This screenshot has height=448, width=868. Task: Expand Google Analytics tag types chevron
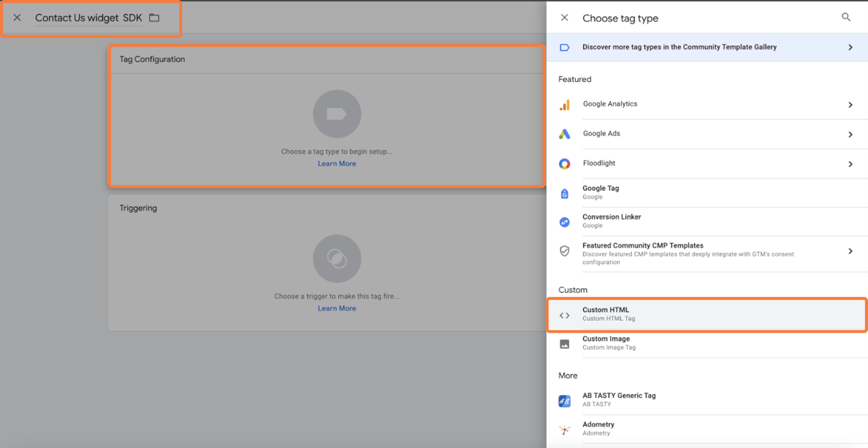[x=850, y=105]
